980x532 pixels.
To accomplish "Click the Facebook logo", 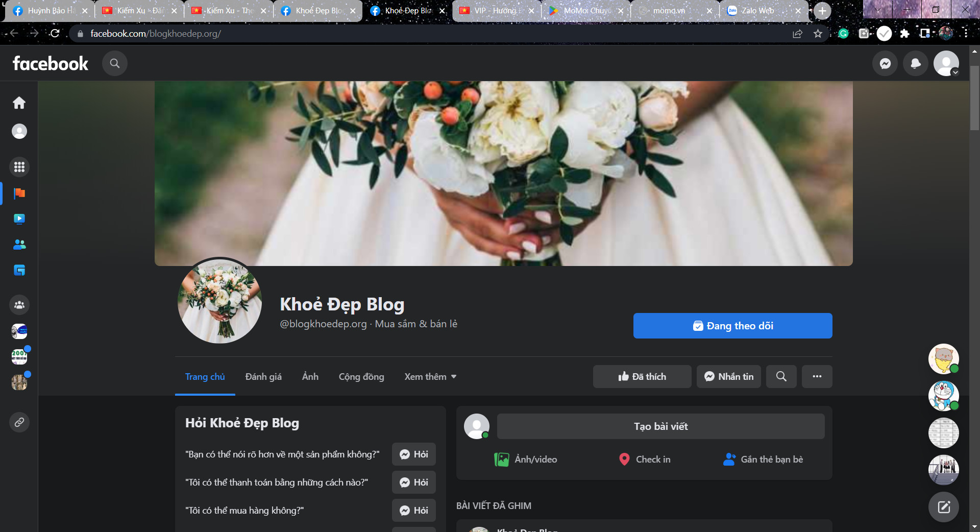I will pos(51,63).
